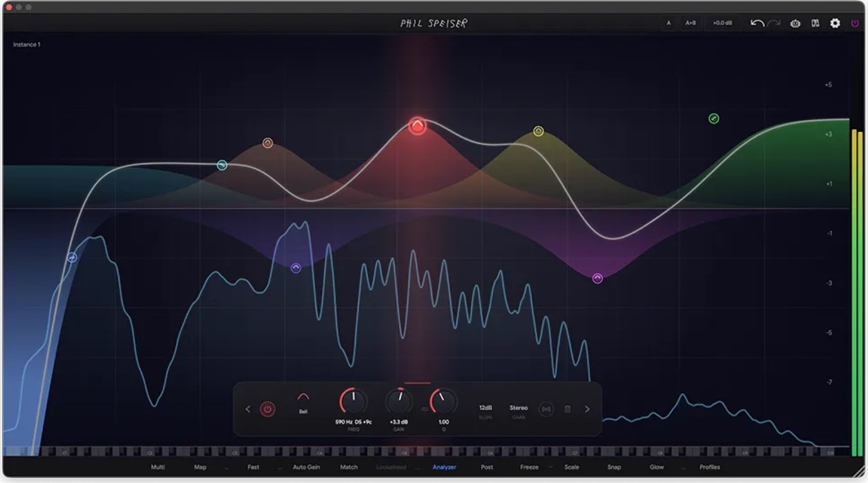Click the Match button

(x=349, y=467)
